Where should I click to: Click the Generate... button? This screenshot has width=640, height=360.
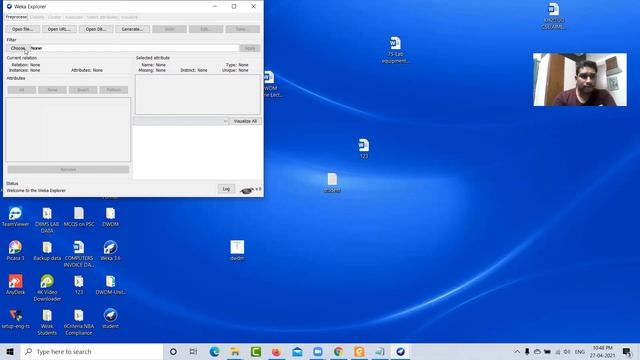[x=132, y=29]
